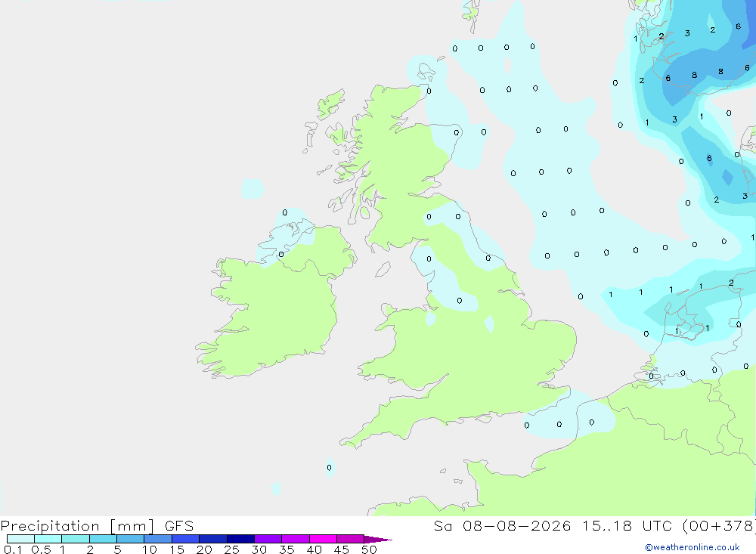Pick the 15–20 mm royal blue swatch
The width and height of the screenshot is (756, 554).
pyautogui.click(x=186, y=539)
